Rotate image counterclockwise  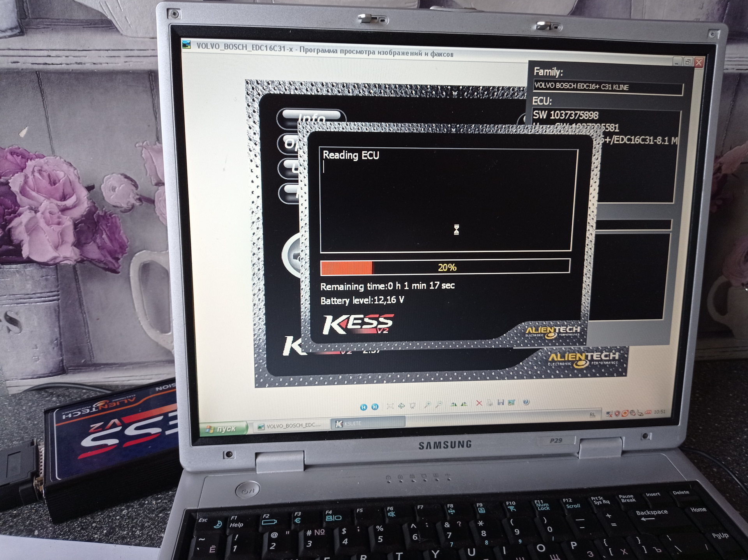coord(464,404)
